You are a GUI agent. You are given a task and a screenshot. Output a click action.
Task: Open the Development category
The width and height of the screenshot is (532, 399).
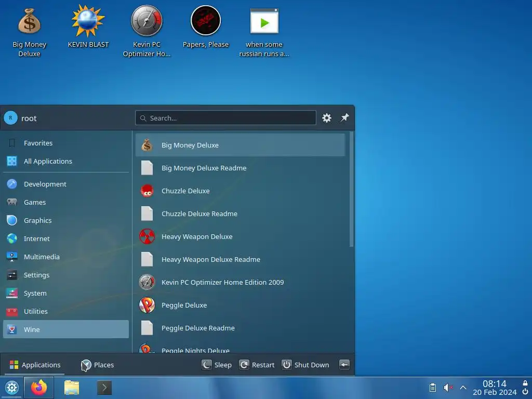pyautogui.click(x=66, y=184)
